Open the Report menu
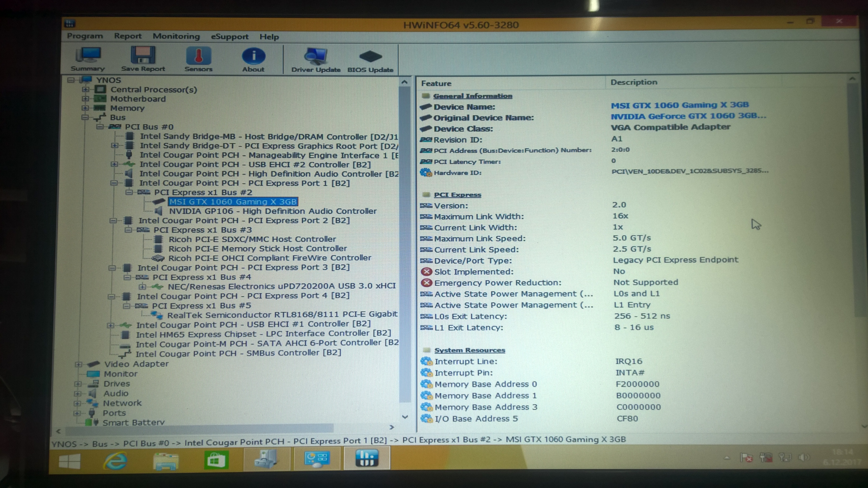The image size is (868, 488). click(128, 36)
